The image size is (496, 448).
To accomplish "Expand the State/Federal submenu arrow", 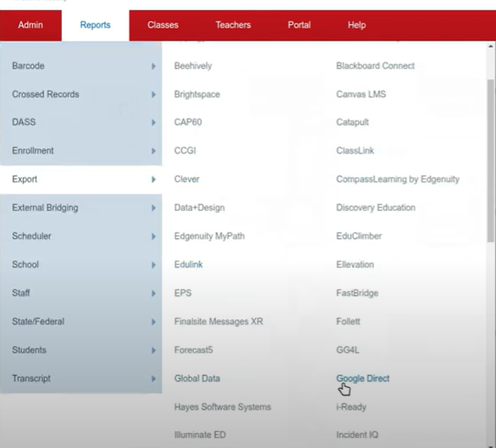I will point(154,322).
